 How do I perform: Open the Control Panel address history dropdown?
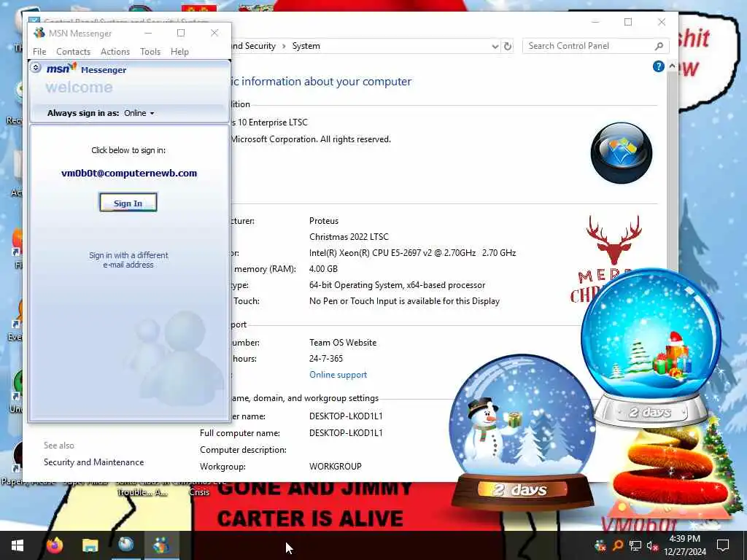pos(495,46)
